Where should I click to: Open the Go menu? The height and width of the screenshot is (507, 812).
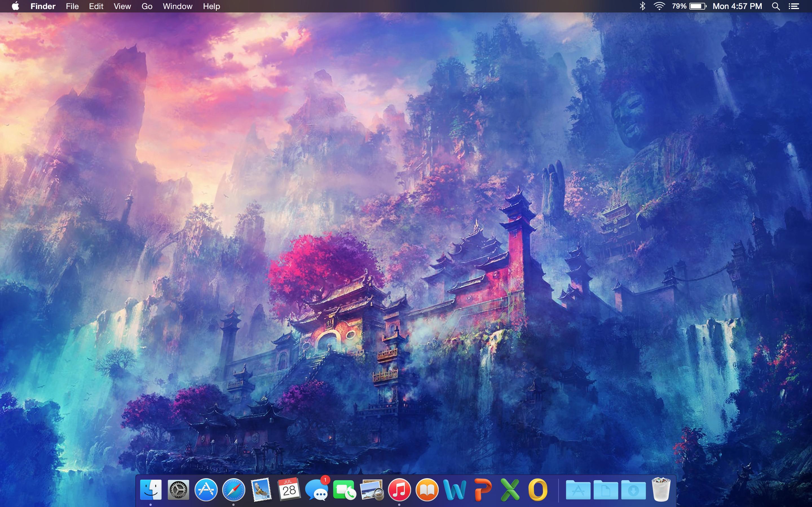(147, 6)
